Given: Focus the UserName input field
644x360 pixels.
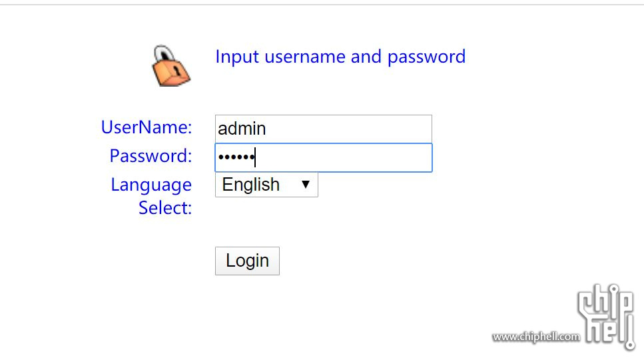Looking at the screenshot, I should click(323, 129).
